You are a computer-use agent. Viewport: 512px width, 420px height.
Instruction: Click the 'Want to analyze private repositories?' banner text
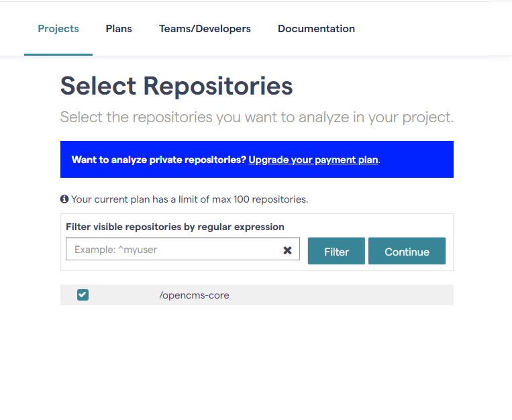coord(158,160)
